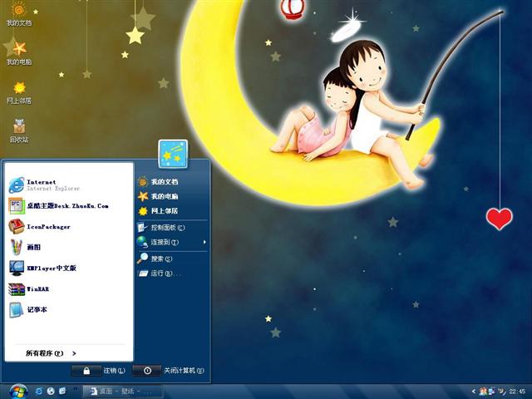Open 回收站 Recycle Bin on the desktop

[x=18, y=129]
